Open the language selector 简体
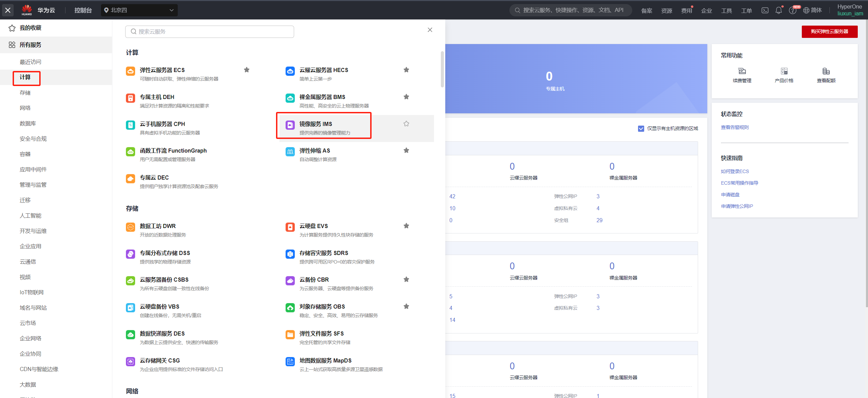This screenshot has width=868, height=398. (x=812, y=10)
